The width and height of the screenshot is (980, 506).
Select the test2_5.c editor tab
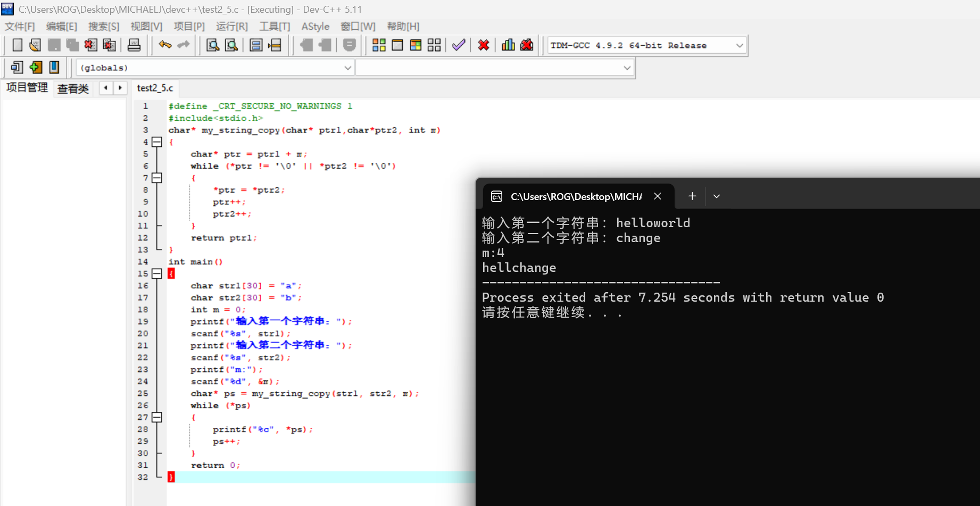[155, 88]
